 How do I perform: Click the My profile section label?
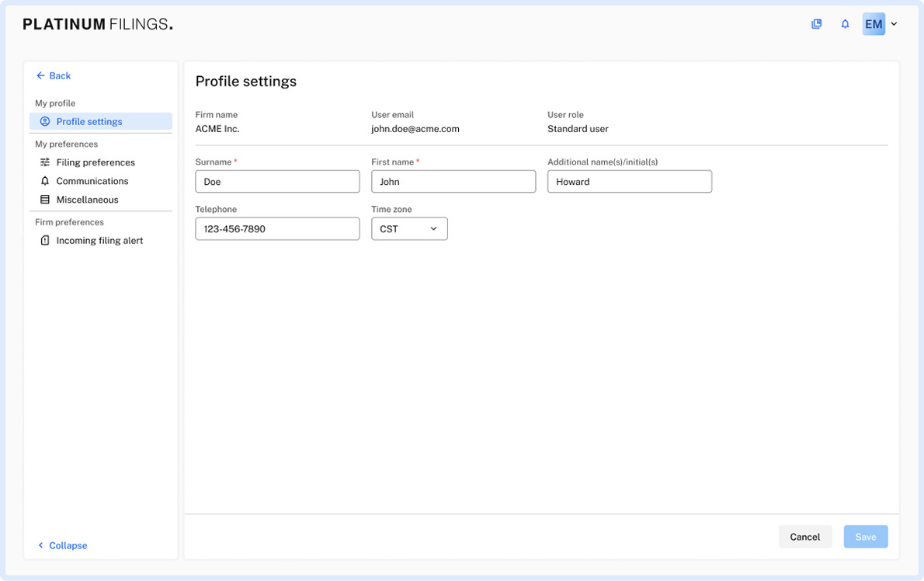tap(55, 103)
